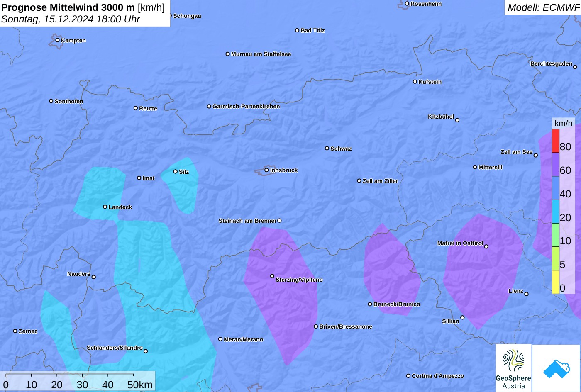Screen dimensions: 581x392
Task: Click the Cortina d'Ampezzo label
Action: (x=438, y=376)
